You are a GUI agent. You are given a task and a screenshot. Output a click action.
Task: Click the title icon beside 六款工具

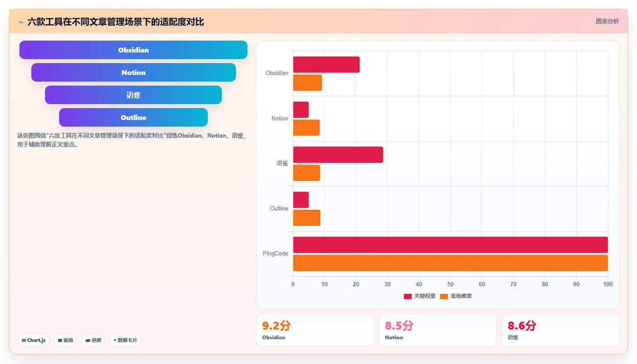point(21,22)
